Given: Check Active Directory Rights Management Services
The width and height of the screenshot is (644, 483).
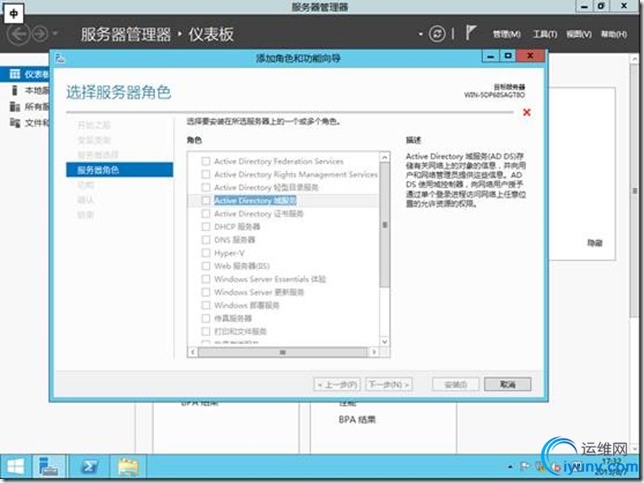Looking at the screenshot, I should point(206,174).
